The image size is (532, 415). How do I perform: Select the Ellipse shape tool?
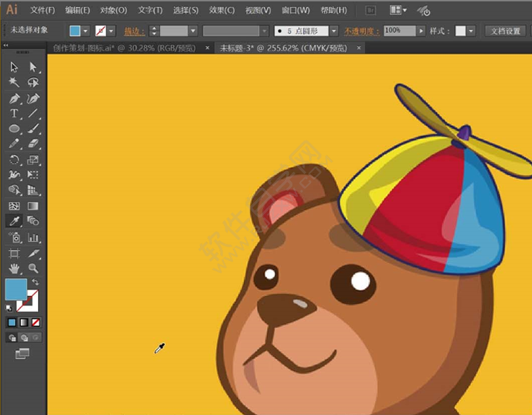(14, 129)
